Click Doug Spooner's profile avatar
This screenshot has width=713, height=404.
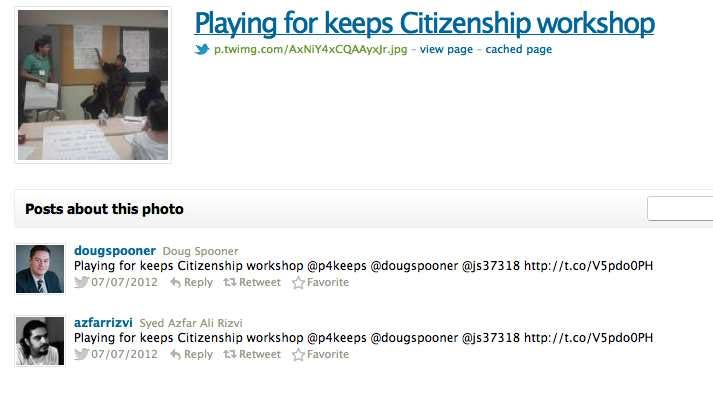pyautogui.click(x=40, y=269)
